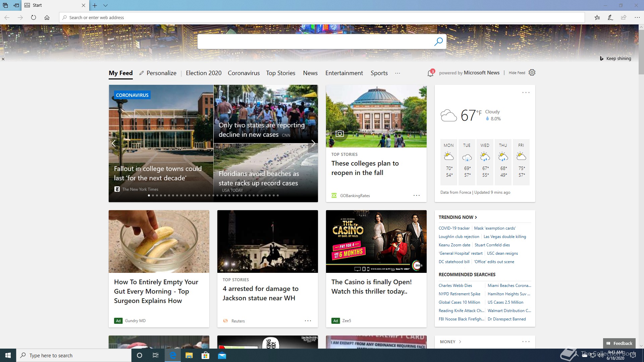Open more feed categories ellipsis
The image size is (644, 362).
(x=397, y=73)
